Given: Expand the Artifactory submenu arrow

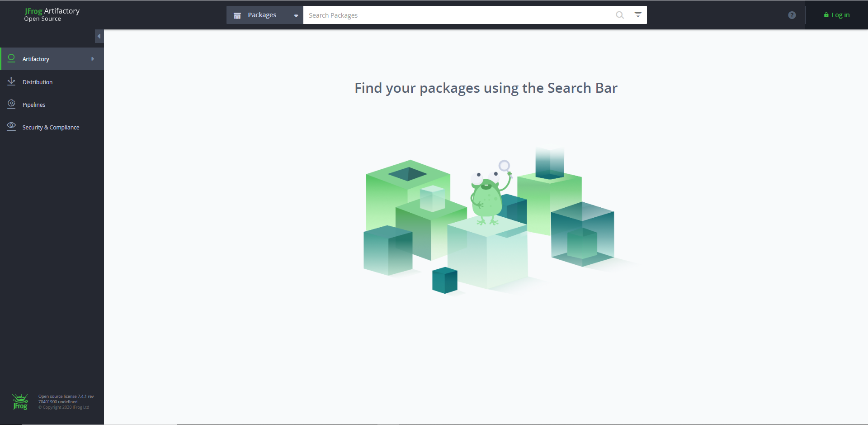Looking at the screenshot, I should click(x=93, y=59).
